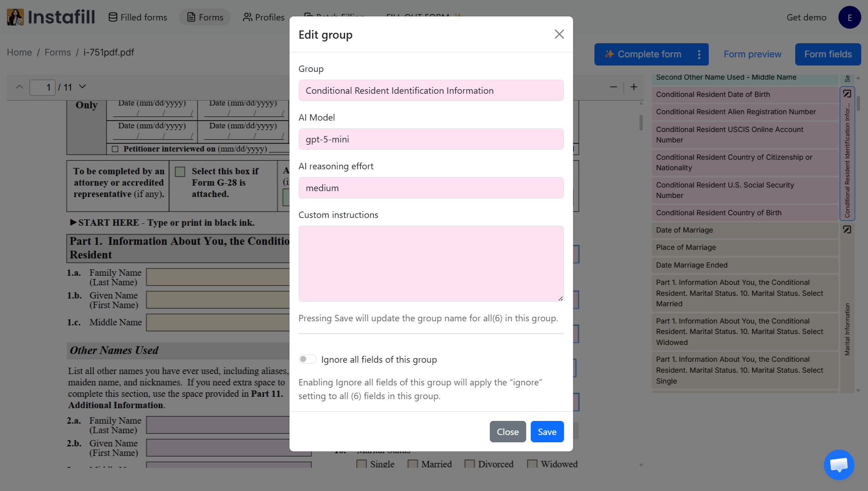Viewport: 868px width, 491px height.
Task: Open the page number dropdown
Action: [x=82, y=86]
